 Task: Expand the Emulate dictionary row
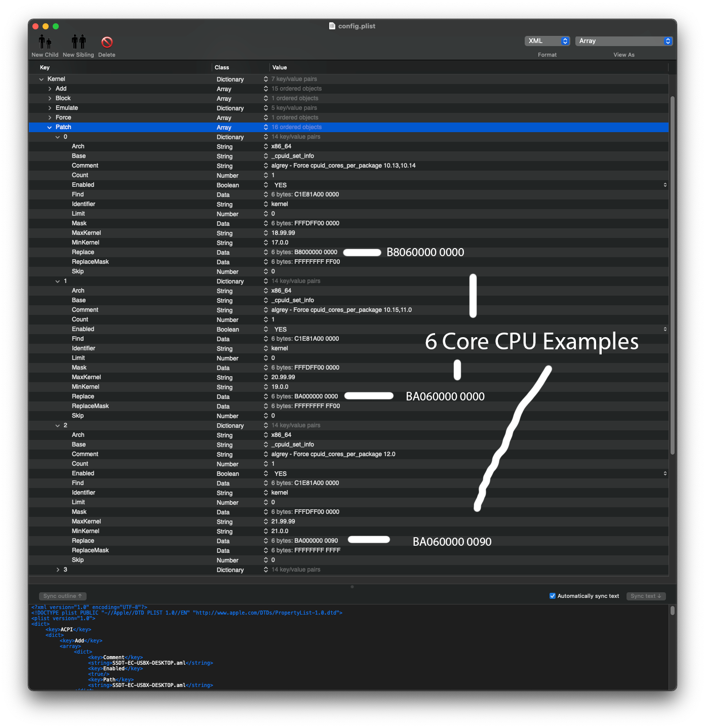point(50,108)
